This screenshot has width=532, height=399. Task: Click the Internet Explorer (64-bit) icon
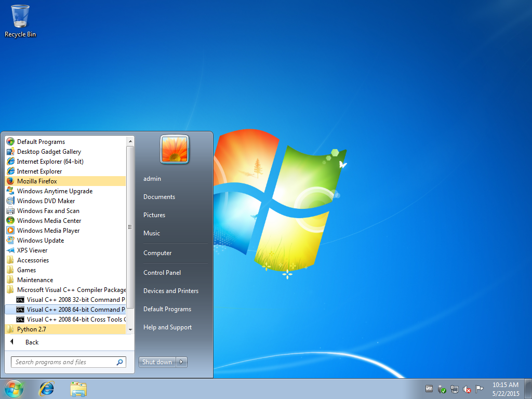(x=10, y=161)
